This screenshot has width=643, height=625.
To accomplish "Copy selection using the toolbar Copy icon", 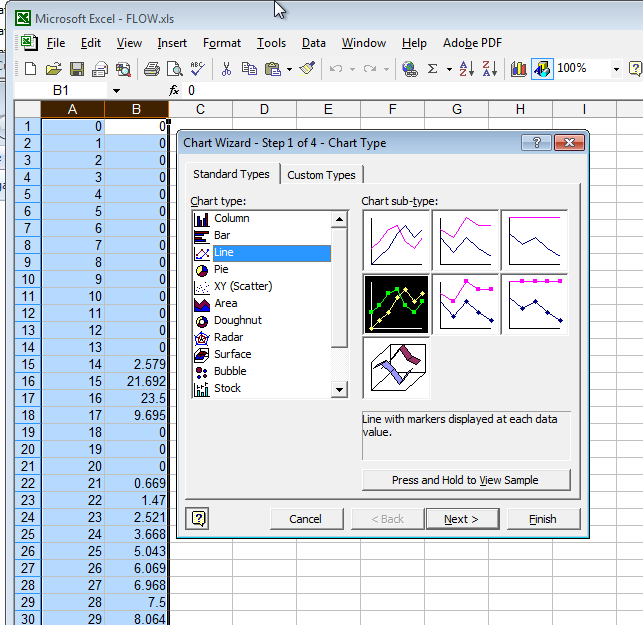I will click(x=249, y=68).
